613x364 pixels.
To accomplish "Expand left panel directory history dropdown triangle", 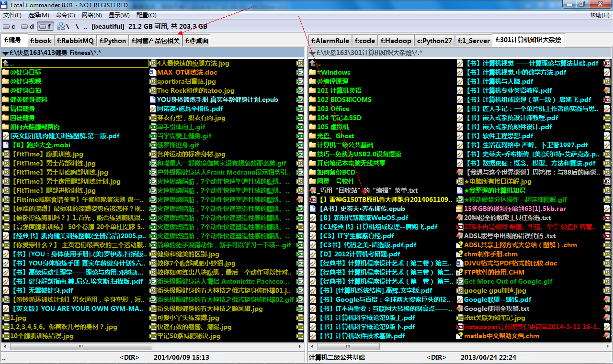I will click(x=5, y=53).
